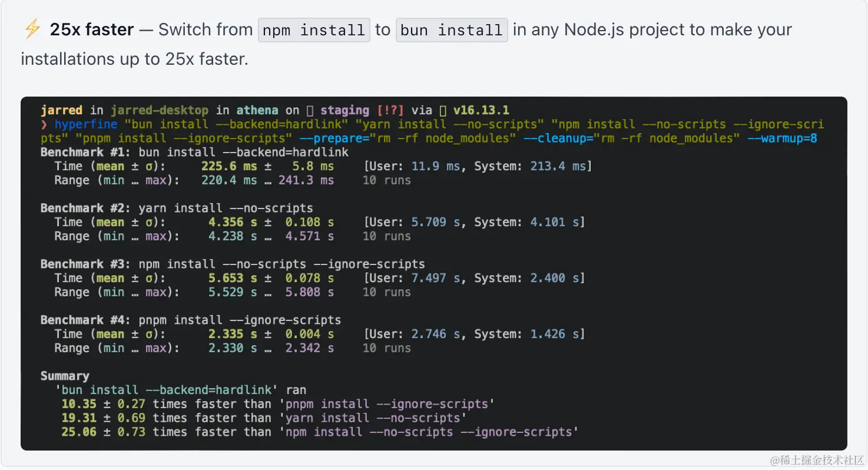Click the '4.356 s' mean time value
868x470 pixels.
click(x=233, y=223)
